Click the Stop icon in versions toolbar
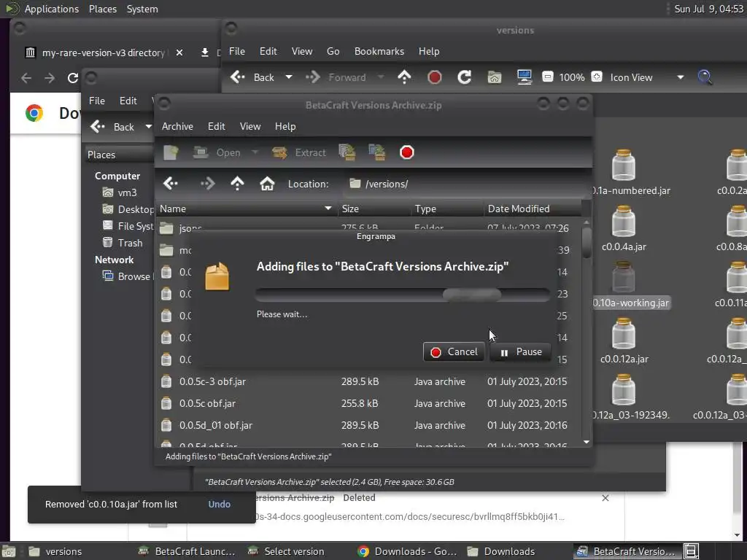747x560 pixels. [435, 77]
